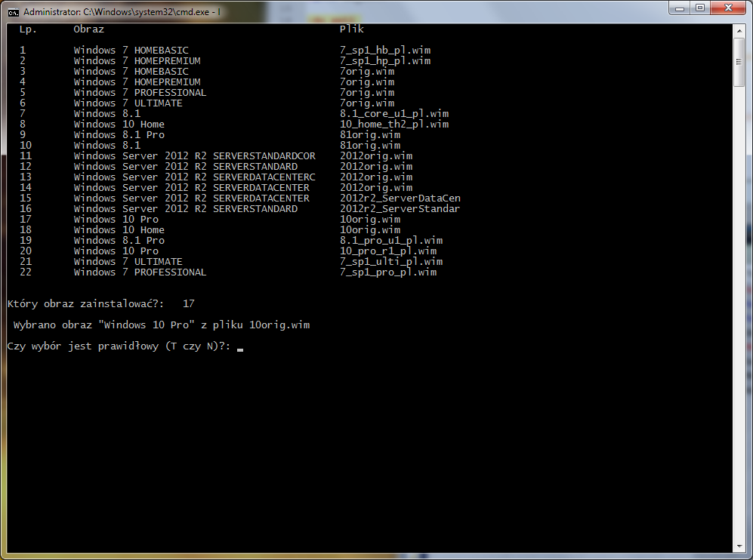Select file name '7_sp1_hp_pl.wim'
The width and height of the screenshot is (753, 560).
click(x=385, y=61)
